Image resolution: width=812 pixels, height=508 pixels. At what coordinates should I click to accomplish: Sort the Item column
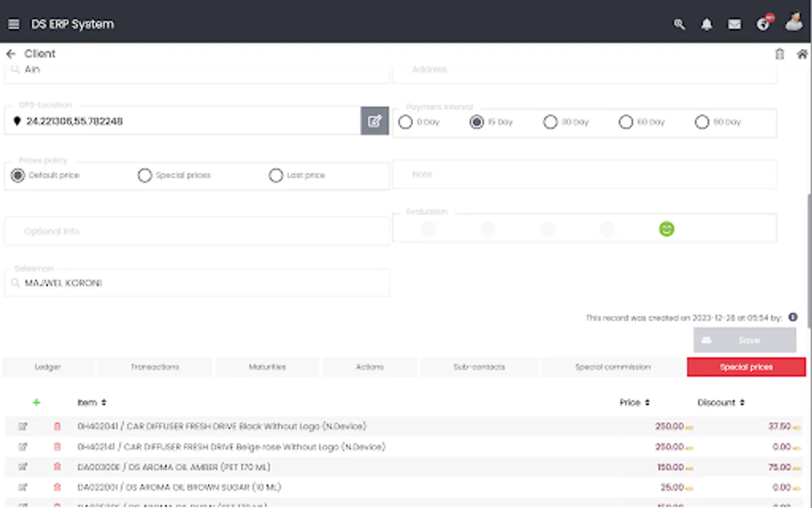click(104, 402)
